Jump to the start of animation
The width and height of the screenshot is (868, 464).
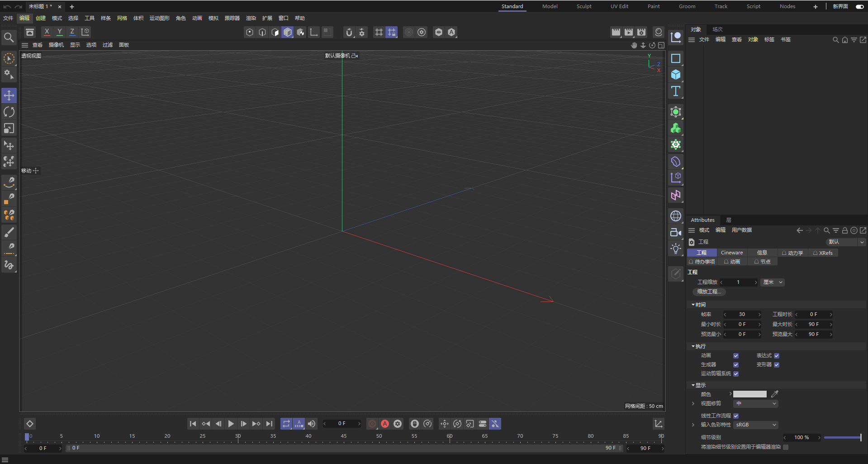[193, 424]
